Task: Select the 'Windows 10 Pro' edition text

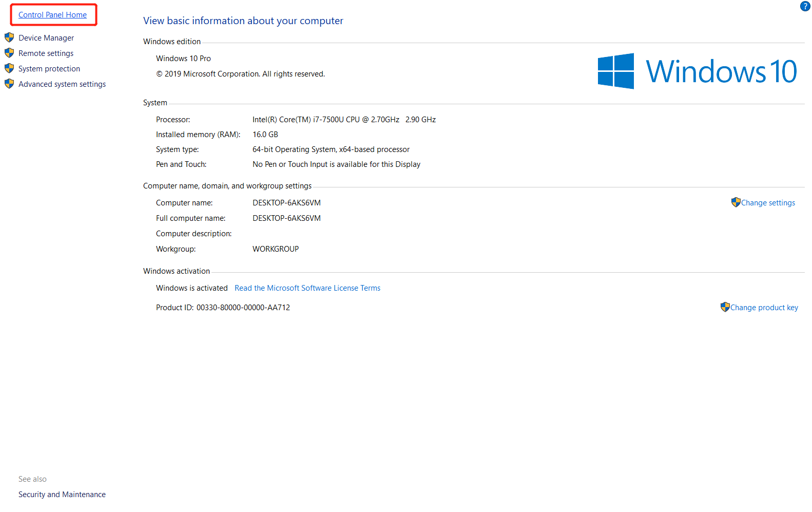Action: 183,59
